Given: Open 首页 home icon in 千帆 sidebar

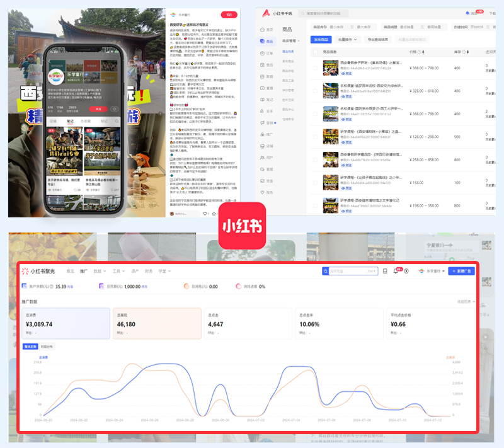Looking at the screenshot, I should 262,30.
